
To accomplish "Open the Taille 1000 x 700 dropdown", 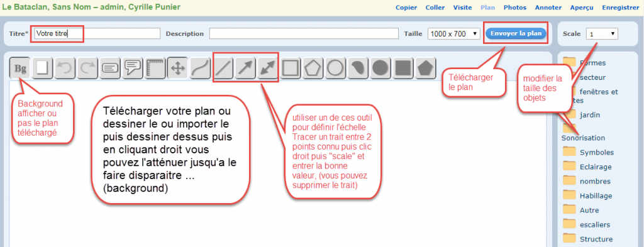I will 454,34.
